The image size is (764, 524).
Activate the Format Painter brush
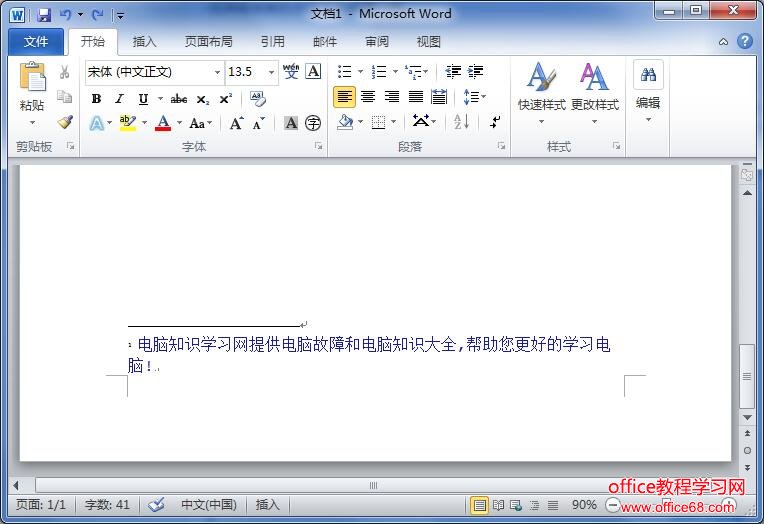64,122
